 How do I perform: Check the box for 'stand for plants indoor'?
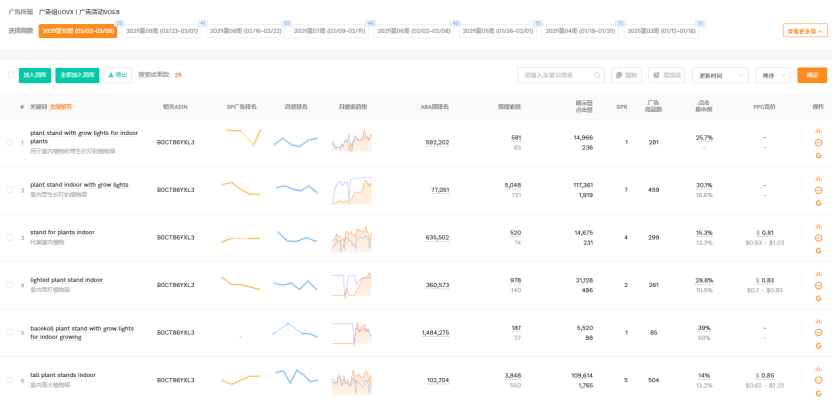tap(10, 238)
